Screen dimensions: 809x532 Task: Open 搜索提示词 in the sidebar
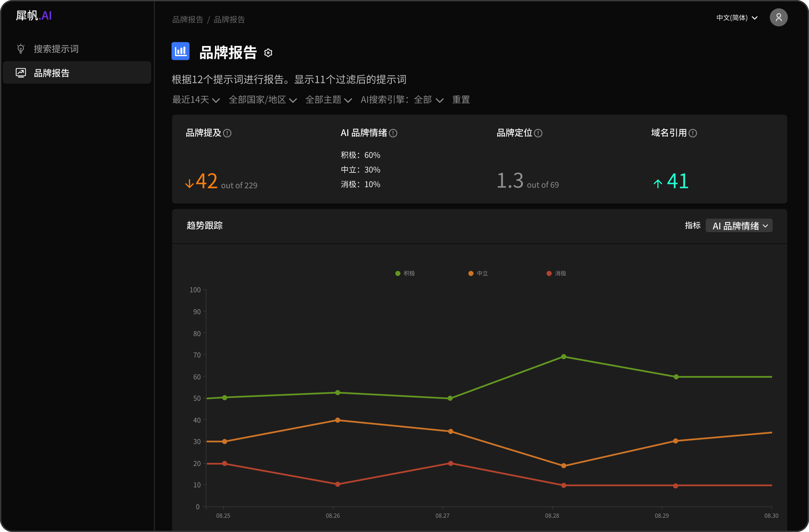pos(56,49)
